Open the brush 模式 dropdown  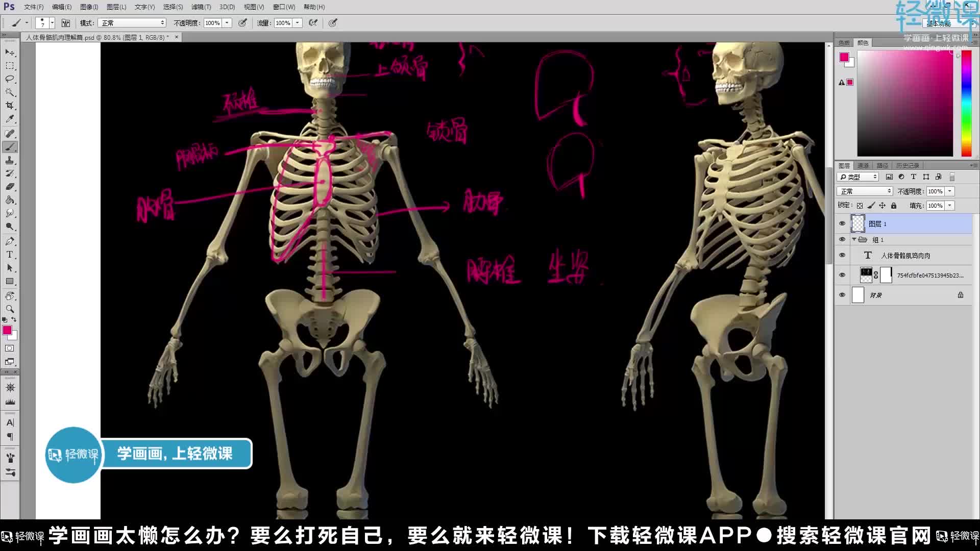point(133,23)
